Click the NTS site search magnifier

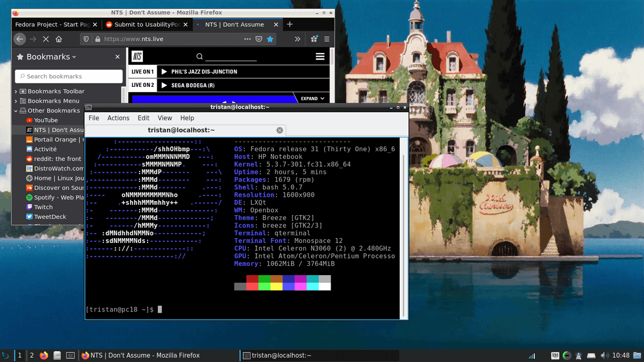[x=199, y=57]
